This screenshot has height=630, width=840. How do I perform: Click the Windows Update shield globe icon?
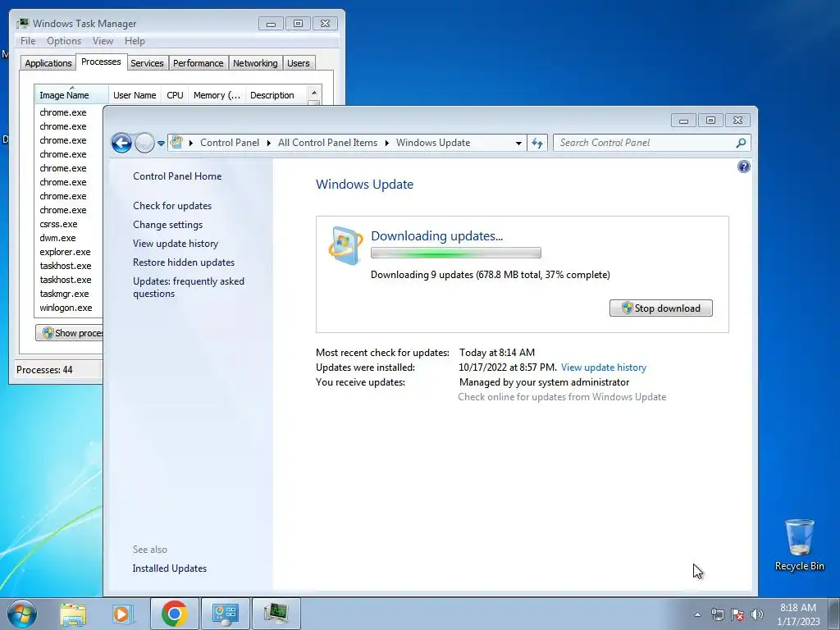click(345, 245)
